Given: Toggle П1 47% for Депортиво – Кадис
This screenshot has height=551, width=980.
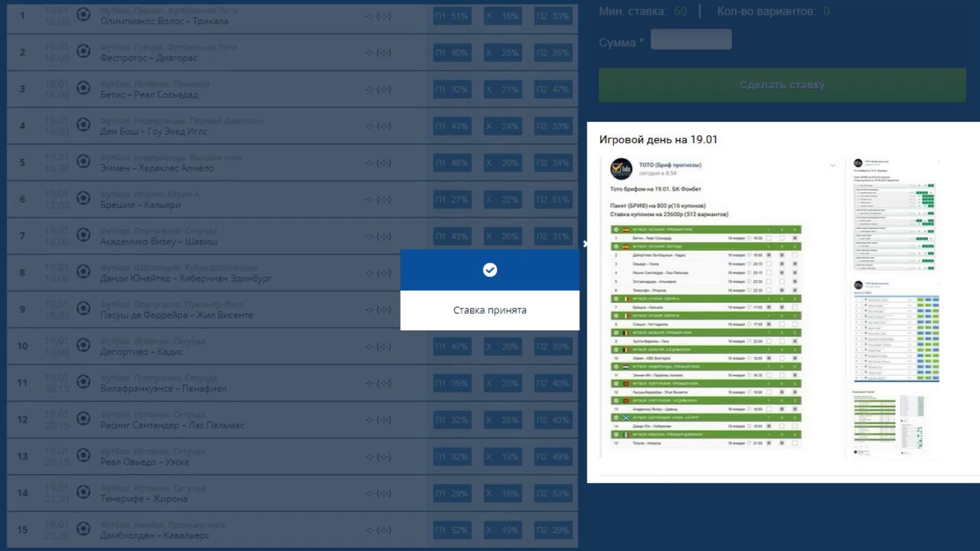Looking at the screenshot, I should point(452,347).
